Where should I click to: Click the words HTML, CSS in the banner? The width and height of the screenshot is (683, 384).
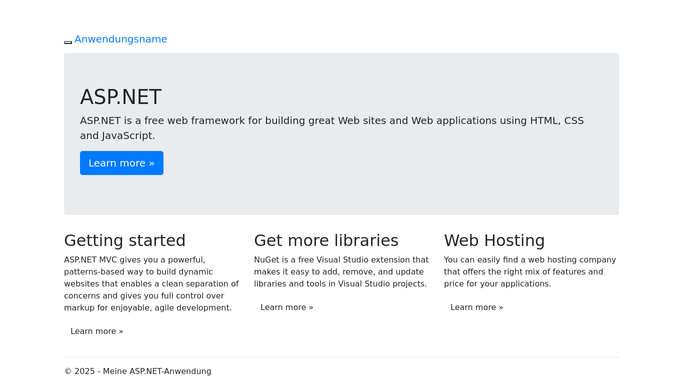pos(557,121)
